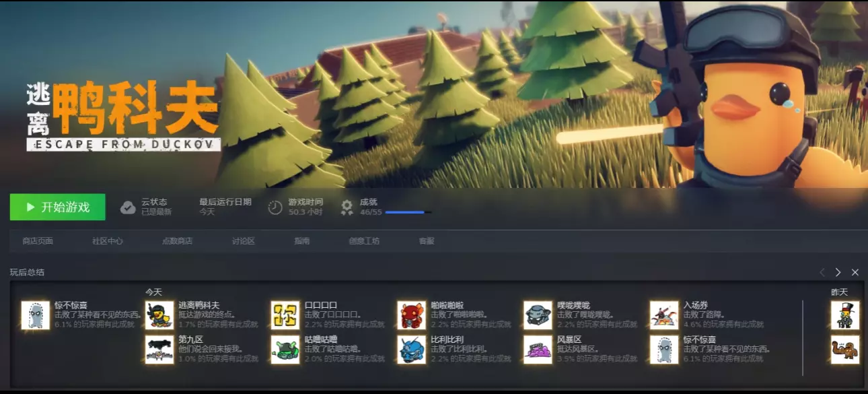The width and height of the screenshot is (868, 394).
Task: Click the 他们说会回来接我。 description
Action: [x=210, y=349]
